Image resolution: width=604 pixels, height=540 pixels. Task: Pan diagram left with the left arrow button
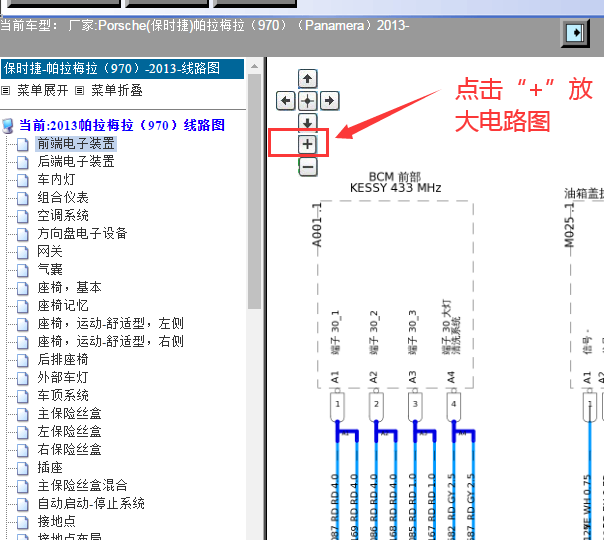[285, 101]
